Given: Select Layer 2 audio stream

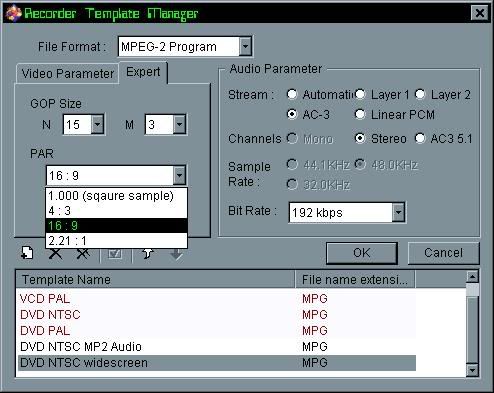Looking at the screenshot, I should pyautogui.click(x=420, y=94).
